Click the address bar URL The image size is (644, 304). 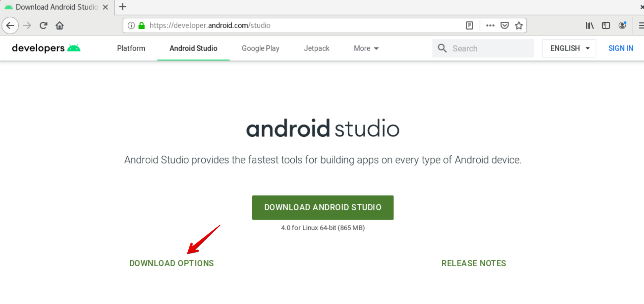[x=210, y=25]
